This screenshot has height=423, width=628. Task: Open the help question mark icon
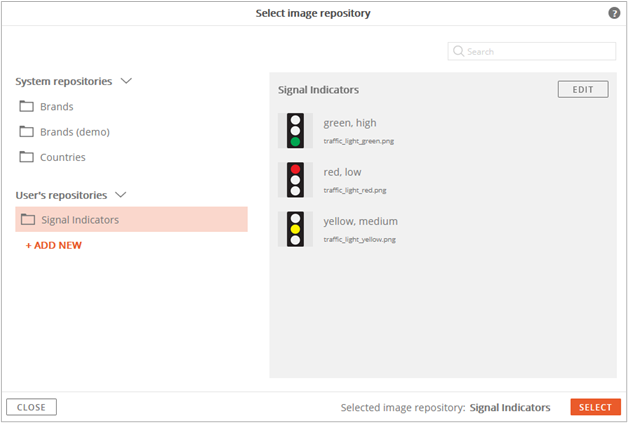(x=614, y=13)
